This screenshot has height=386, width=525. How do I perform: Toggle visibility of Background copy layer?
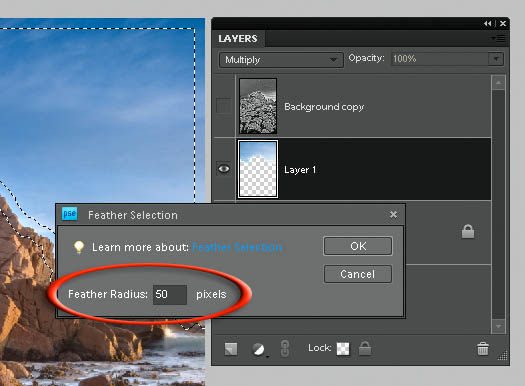tap(224, 106)
